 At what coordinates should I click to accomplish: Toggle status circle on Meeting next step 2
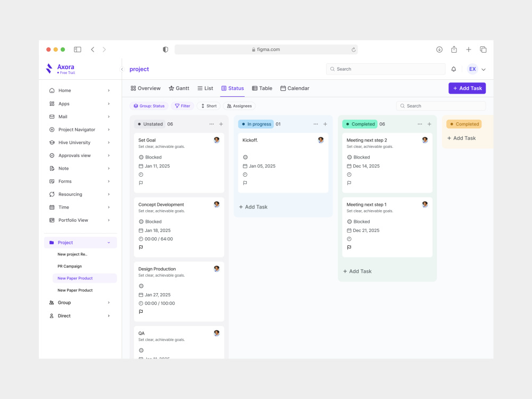[350, 157]
